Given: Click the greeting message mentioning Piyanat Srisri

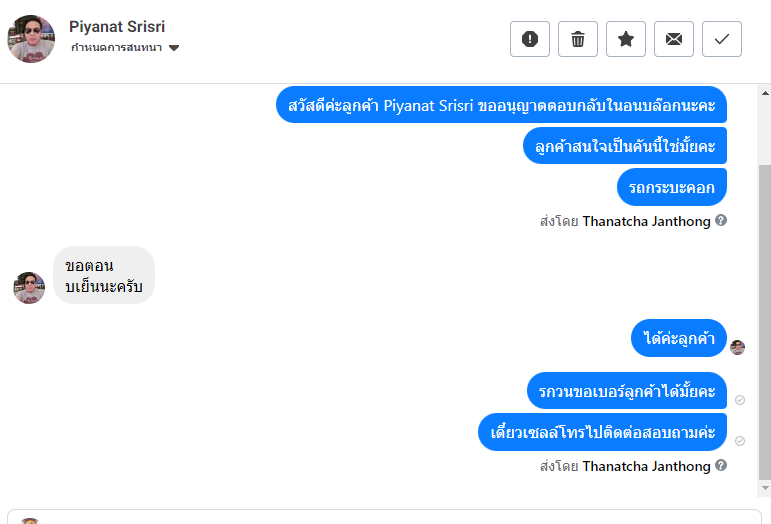Looking at the screenshot, I should [x=501, y=105].
